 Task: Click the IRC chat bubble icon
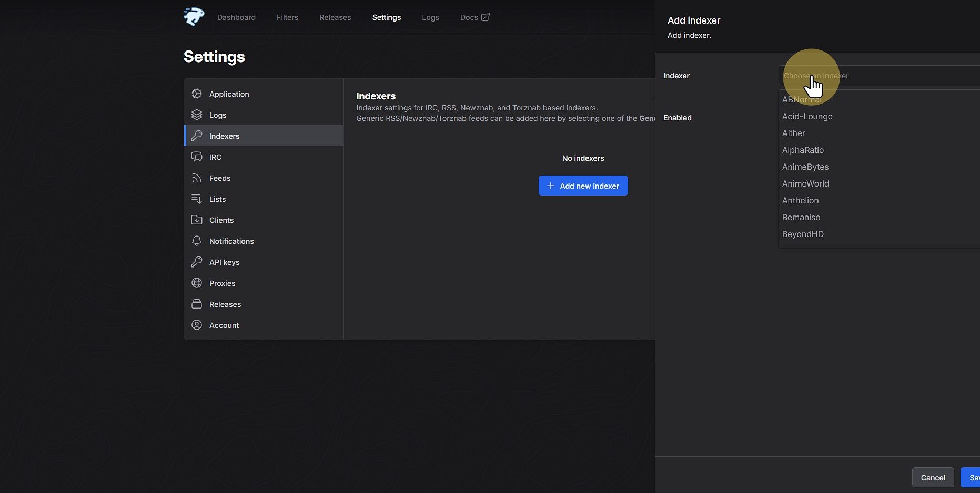pyautogui.click(x=197, y=157)
